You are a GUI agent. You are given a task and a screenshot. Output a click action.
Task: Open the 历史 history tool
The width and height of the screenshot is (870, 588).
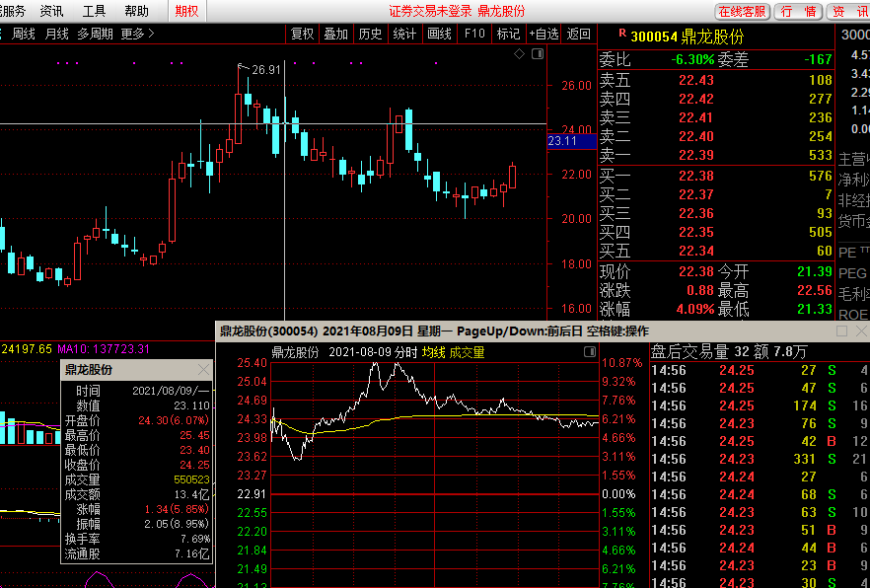coord(370,34)
